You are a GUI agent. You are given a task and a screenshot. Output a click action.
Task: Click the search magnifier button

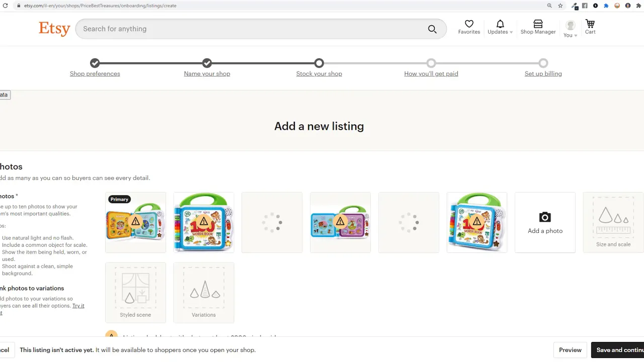tap(432, 29)
